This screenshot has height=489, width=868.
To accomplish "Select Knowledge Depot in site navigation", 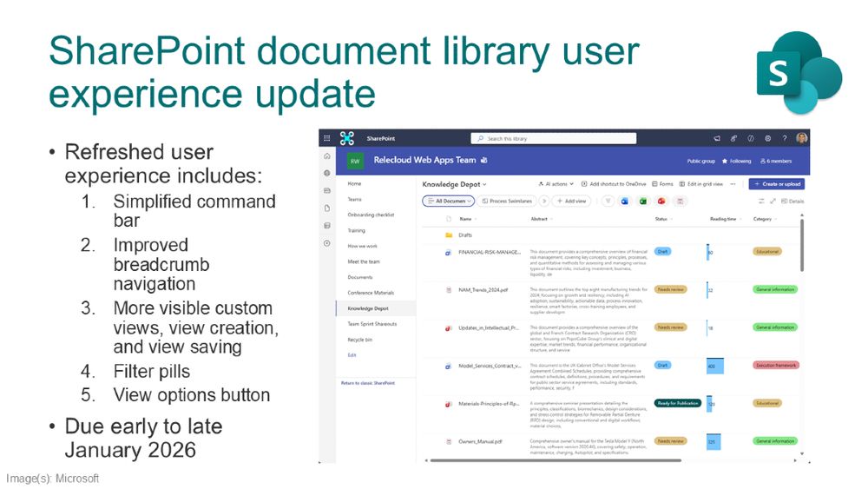I will 377,308.
